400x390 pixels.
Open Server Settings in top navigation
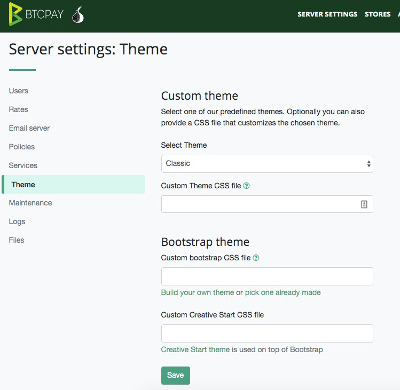(x=327, y=14)
